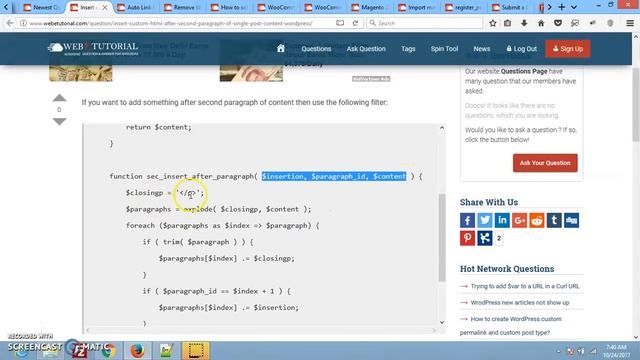Click the Log Out link
The height and width of the screenshot is (360, 640).
[522, 49]
